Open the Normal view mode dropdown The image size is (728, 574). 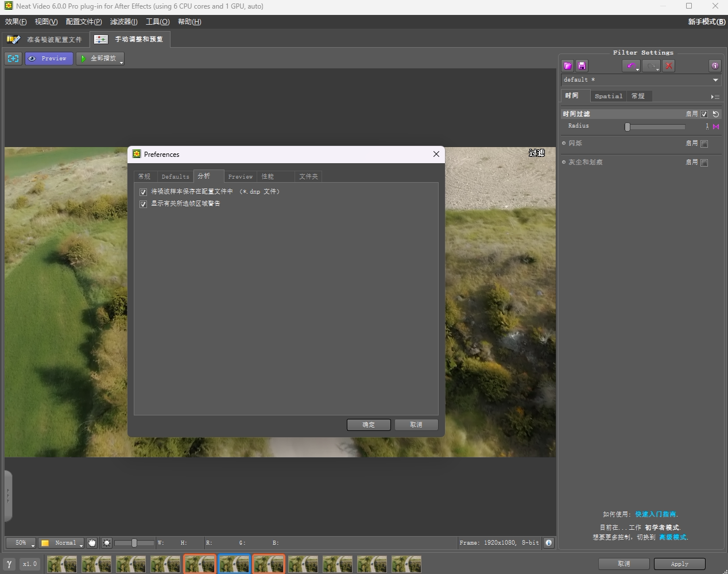point(61,542)
